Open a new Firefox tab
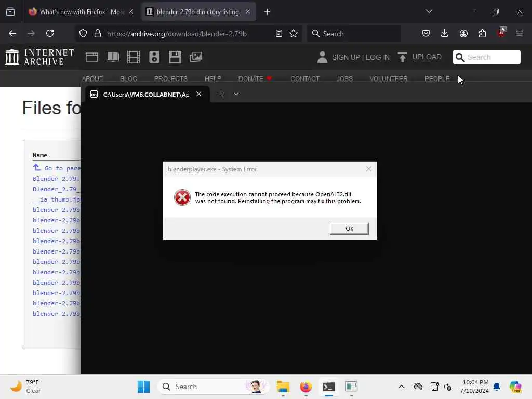 coord(268,12)
